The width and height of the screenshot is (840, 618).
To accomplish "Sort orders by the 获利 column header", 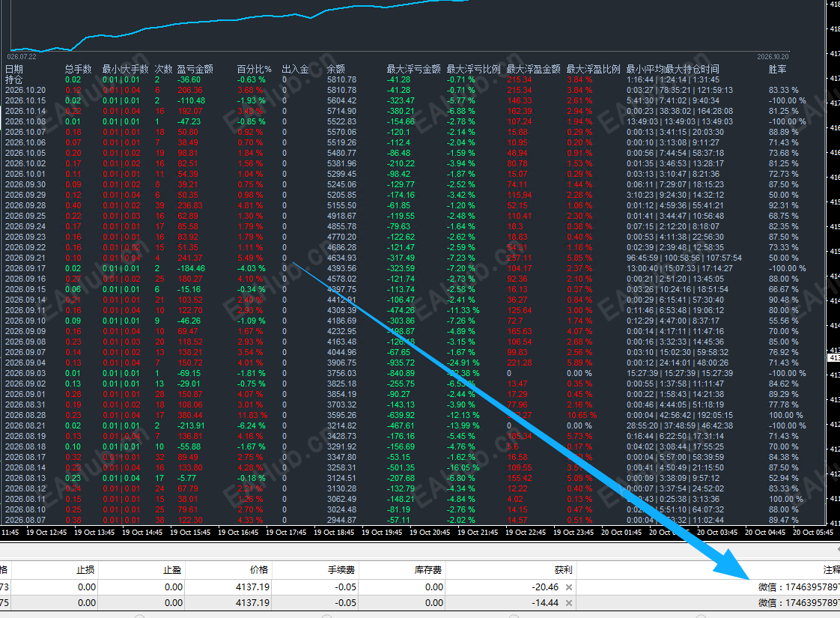I will [x=563, y=570].
